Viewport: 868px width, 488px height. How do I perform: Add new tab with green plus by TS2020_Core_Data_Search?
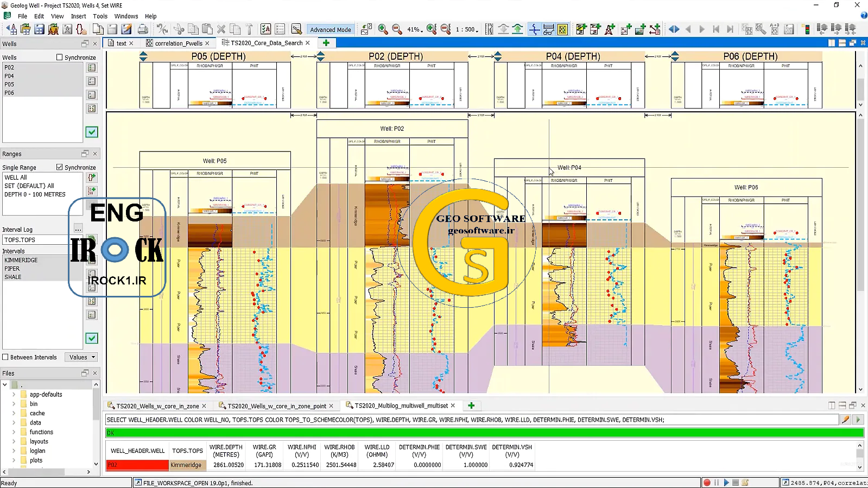(326, 43)
